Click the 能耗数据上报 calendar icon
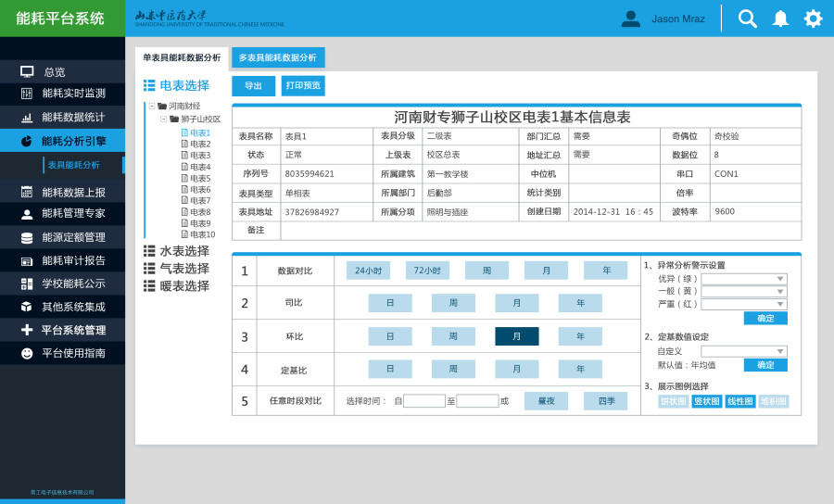The height and width of the screenshot is (504, 834). (27, 192)
